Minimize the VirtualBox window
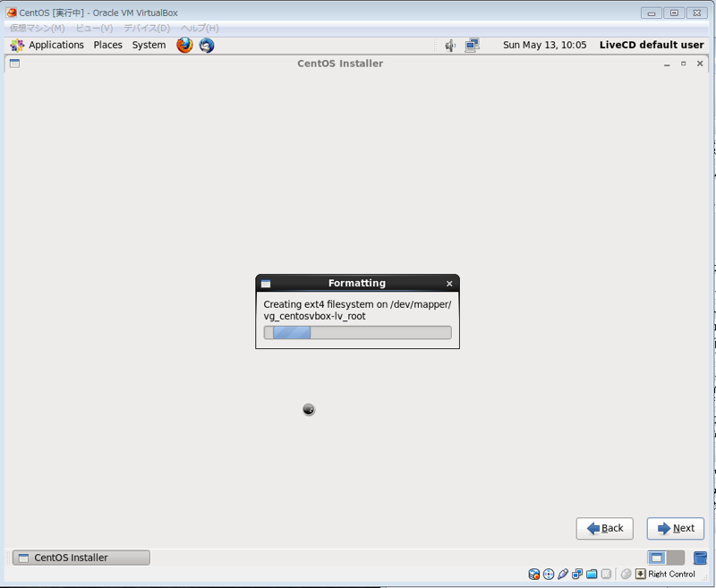This screenshot has width=716, height=588. pyautogui.click(x=652, y=13)
